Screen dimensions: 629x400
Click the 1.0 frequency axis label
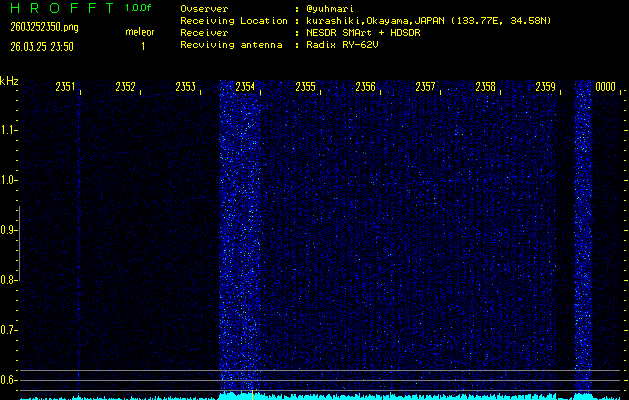(x=9, y=180)
